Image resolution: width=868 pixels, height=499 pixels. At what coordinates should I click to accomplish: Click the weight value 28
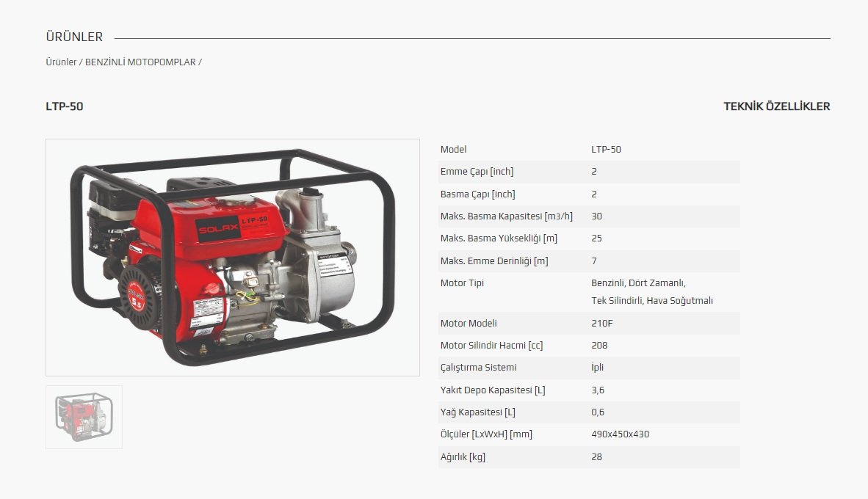[x=597, y=457]
